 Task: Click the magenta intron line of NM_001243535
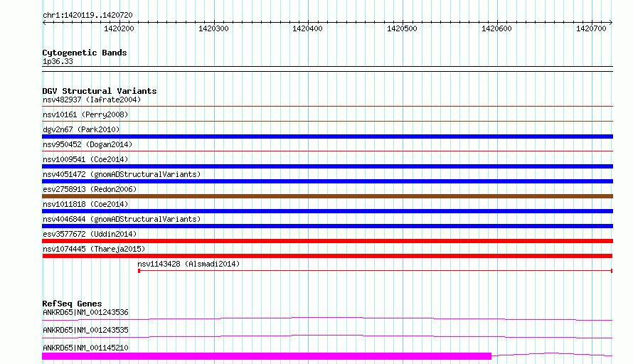click(x=327, y=336)
